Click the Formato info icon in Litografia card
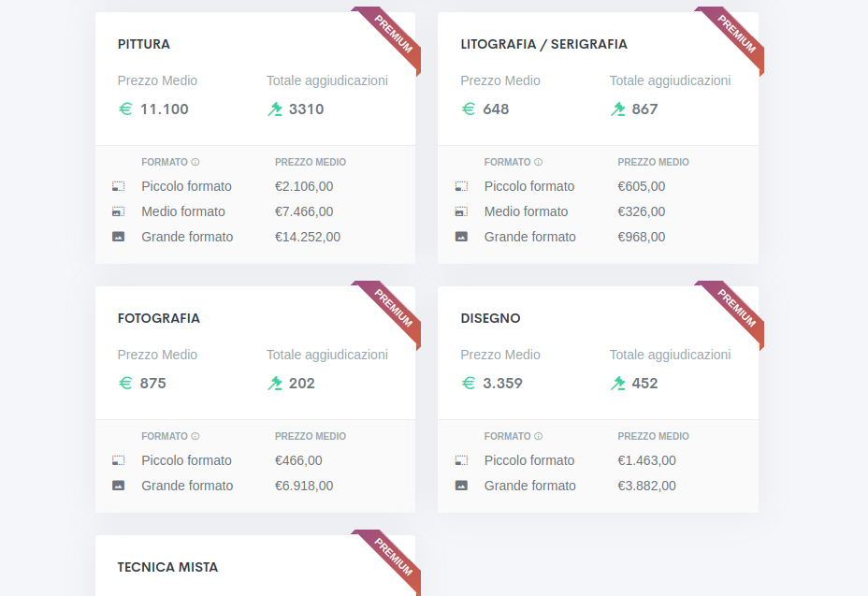 pos(538,162)
